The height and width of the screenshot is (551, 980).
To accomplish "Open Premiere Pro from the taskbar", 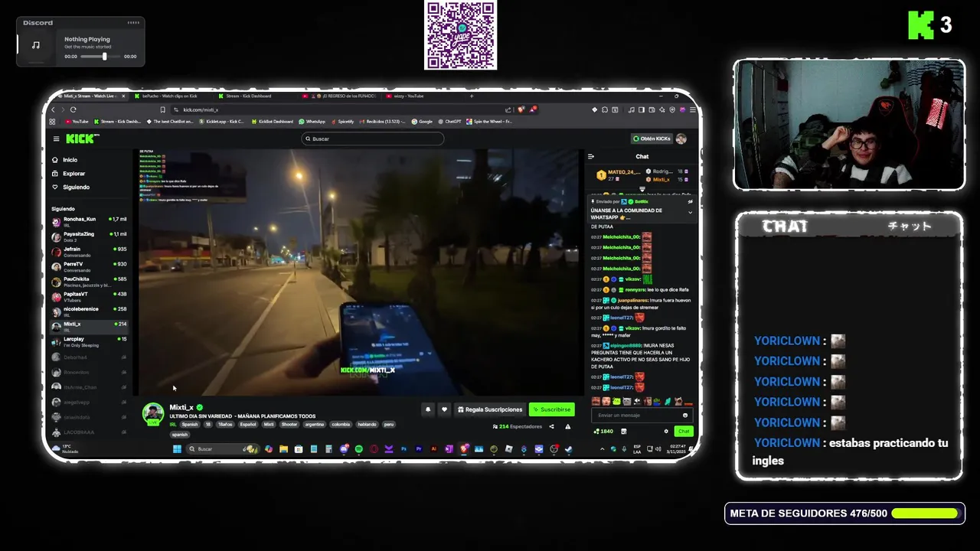I will point(419,449).
